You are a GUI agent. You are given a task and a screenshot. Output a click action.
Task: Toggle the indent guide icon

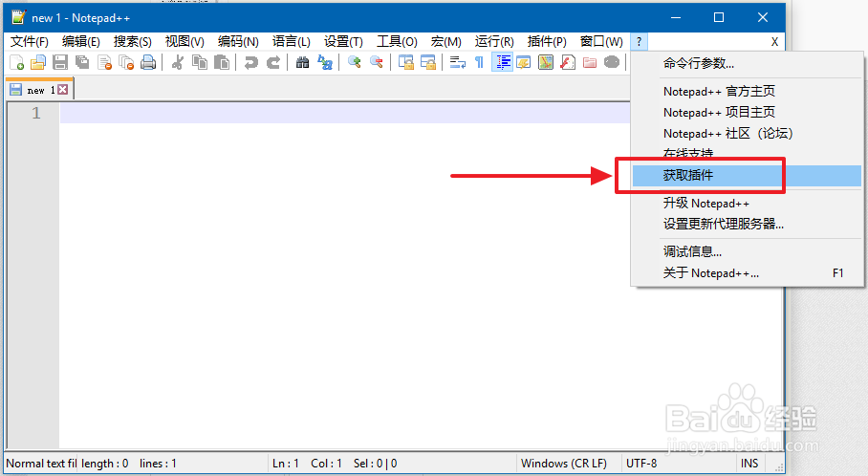tap(502, 62)
